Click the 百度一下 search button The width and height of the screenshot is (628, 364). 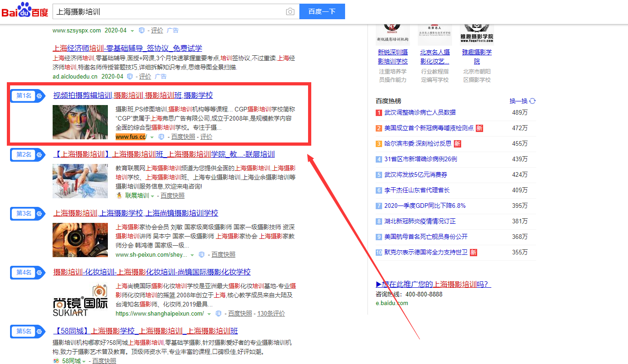322,12
